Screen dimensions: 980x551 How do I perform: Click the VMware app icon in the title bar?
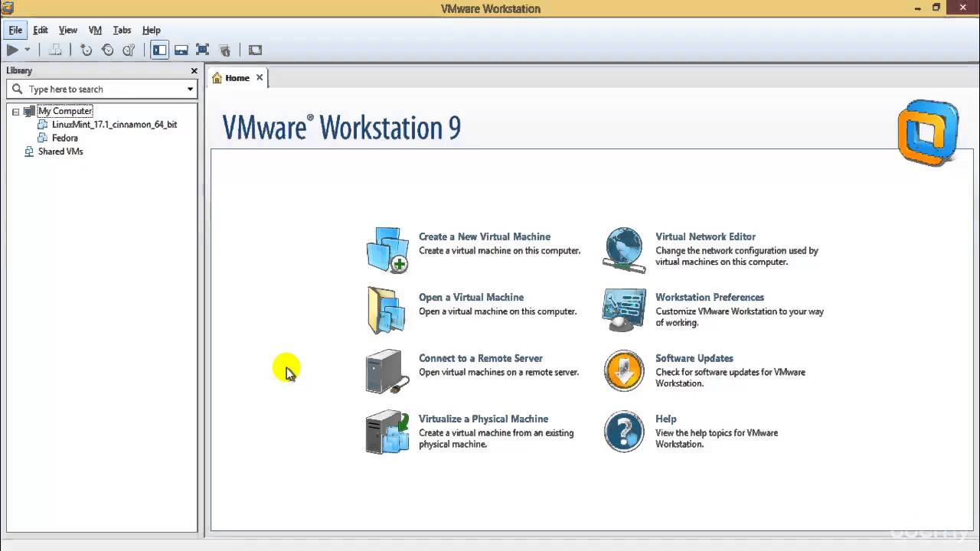click(8, 8)
